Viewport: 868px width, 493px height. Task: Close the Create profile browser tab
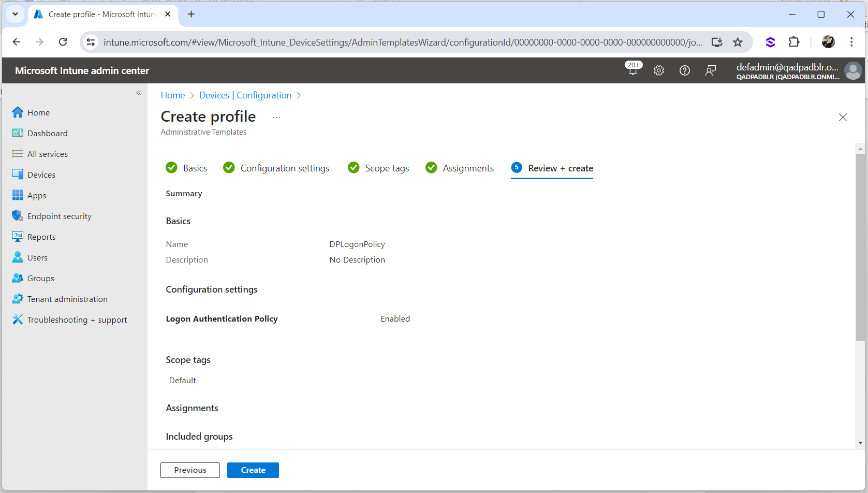coord(168,15)
